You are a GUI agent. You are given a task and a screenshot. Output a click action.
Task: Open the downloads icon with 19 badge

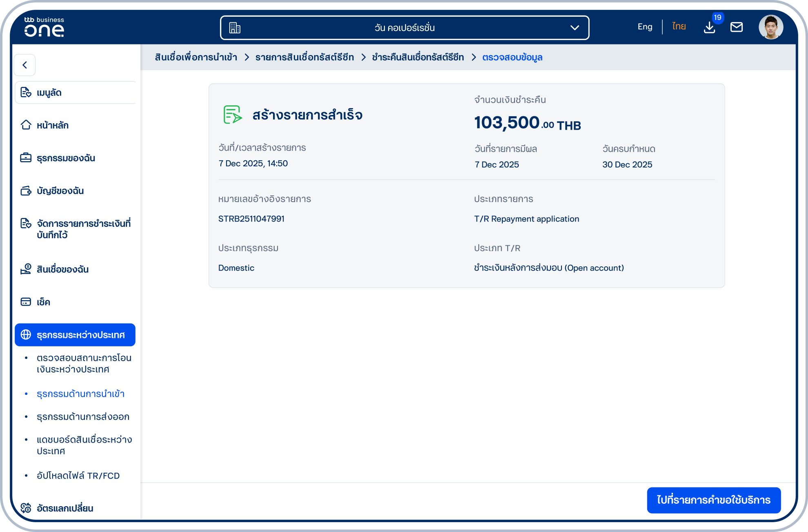710,27
